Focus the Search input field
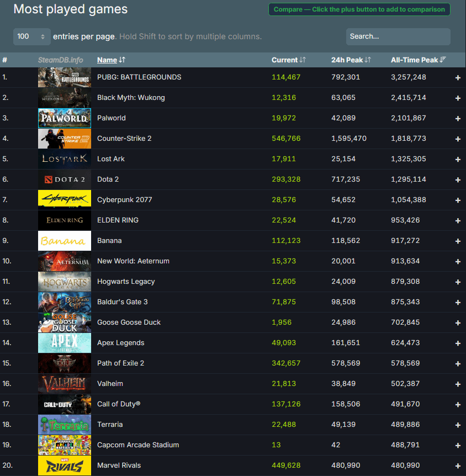Image resolution: width=466 pixels, height=476 pixels. (398, 36)
